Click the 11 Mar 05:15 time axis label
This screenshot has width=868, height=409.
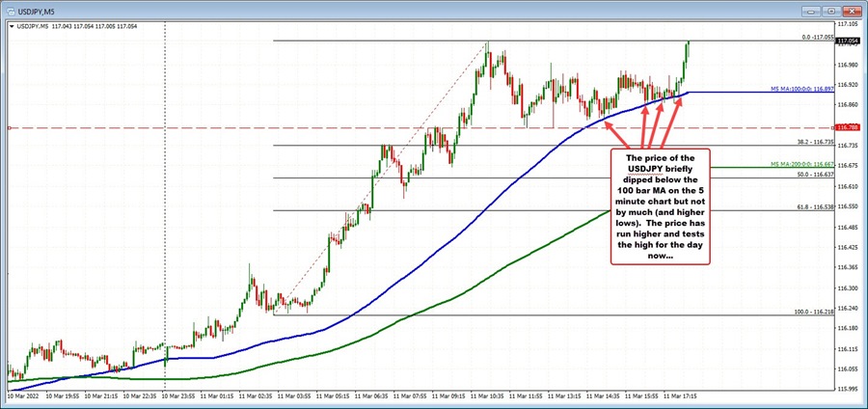coord(332,396)
